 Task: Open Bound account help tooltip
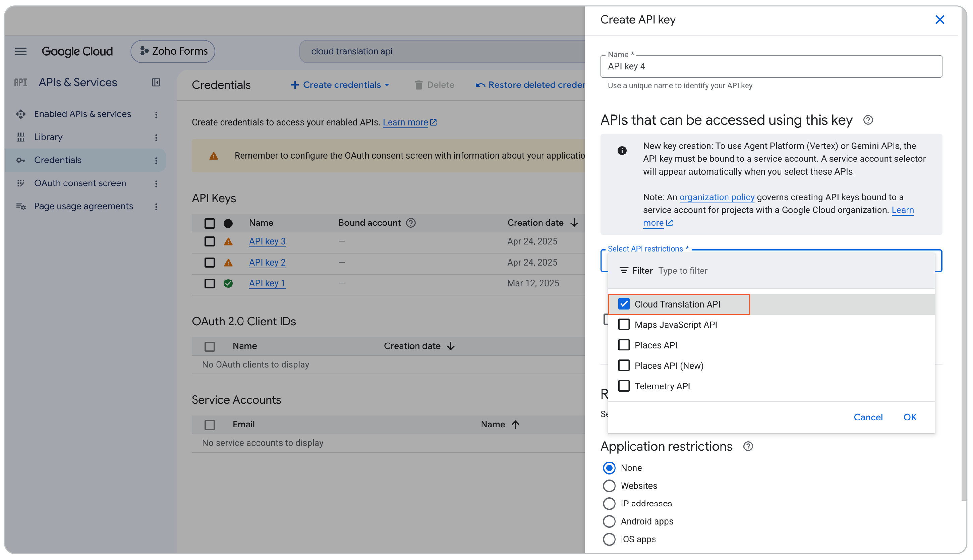coord(411,223)
